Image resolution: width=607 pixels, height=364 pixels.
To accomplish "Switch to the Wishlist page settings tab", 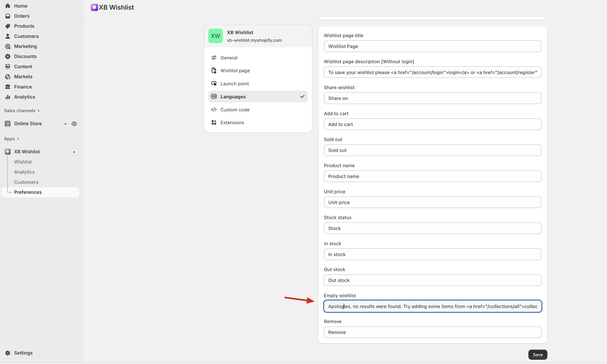I will point(235,71).
